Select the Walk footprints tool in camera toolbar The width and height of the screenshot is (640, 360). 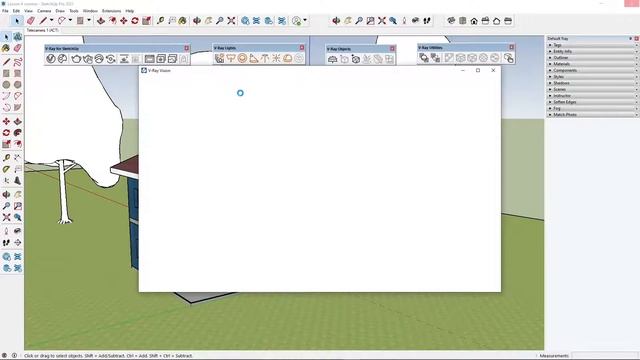427,20
